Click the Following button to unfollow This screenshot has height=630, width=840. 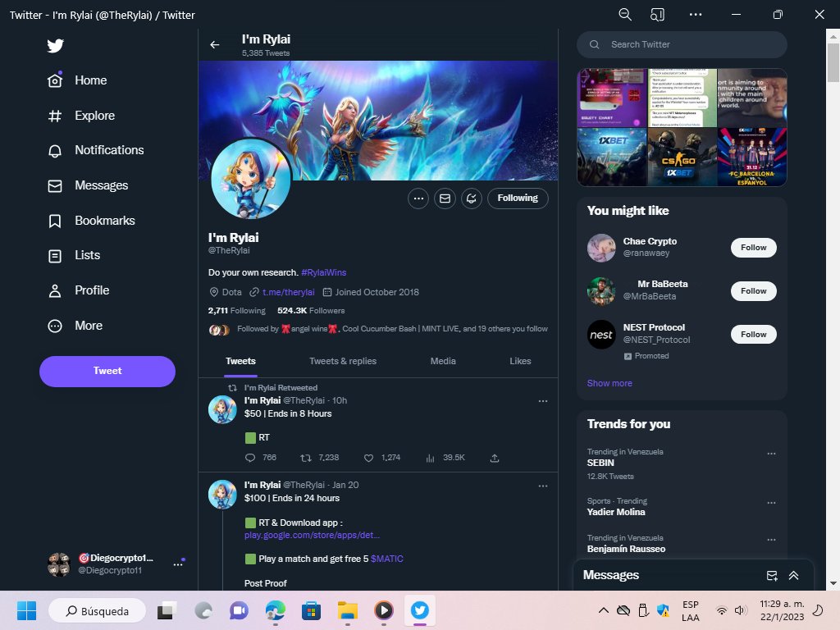518,199
